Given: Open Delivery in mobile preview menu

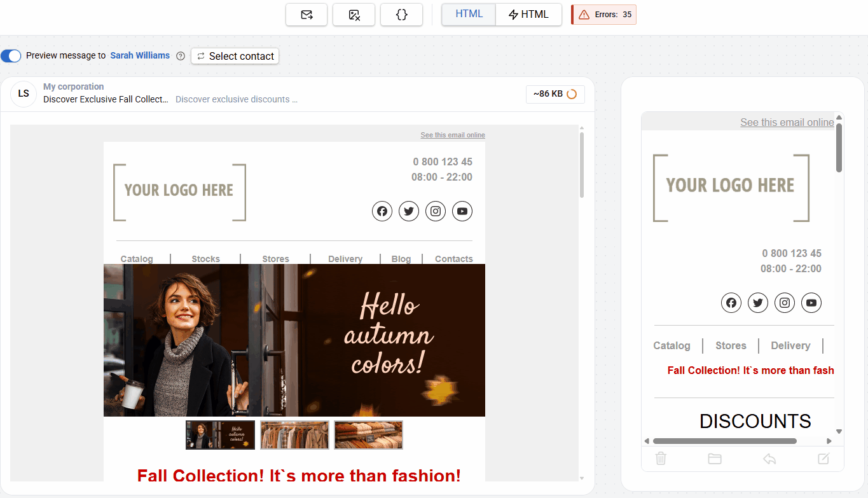Looking at the screenshot, I should pos(790,345).
